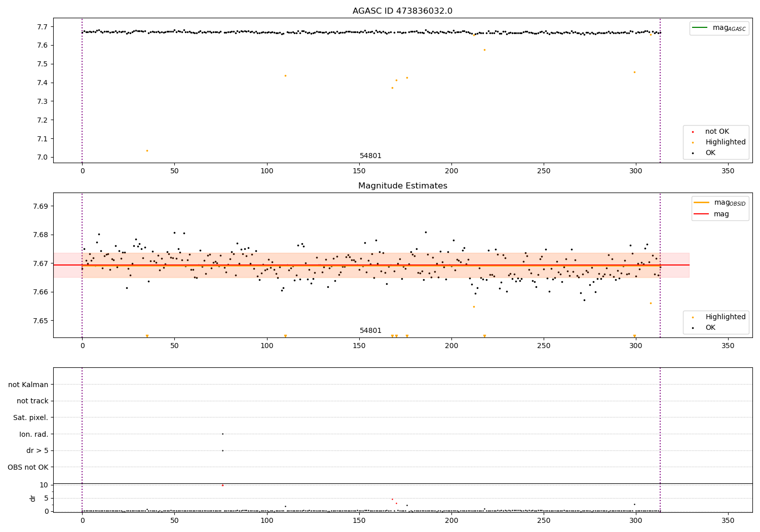Click the '5' tick on dr axis
Image resolution: width=760 pixels, height=532 pixels.
coord(47,498)
